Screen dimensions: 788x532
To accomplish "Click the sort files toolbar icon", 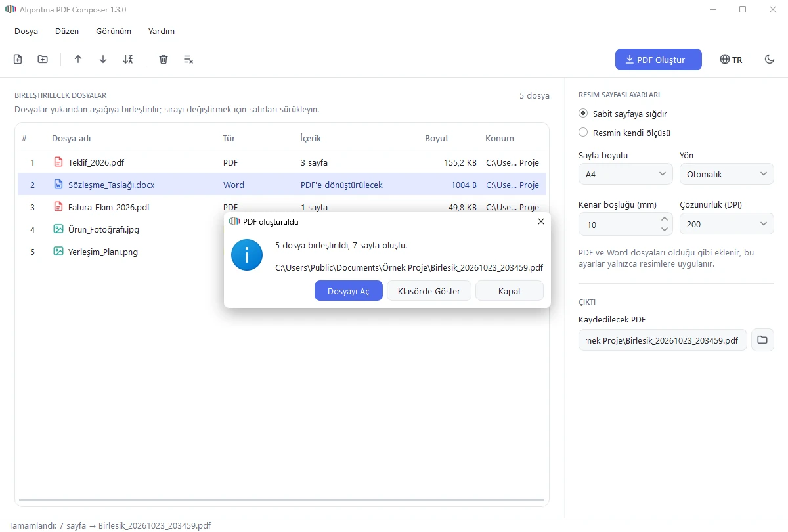I will (x=128, y=60).
